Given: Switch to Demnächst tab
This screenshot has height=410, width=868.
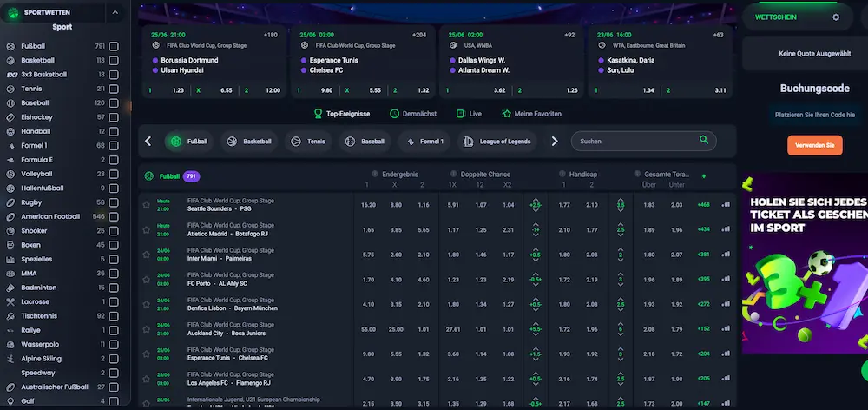Looking at the screenshot, I should coord(413,114).
